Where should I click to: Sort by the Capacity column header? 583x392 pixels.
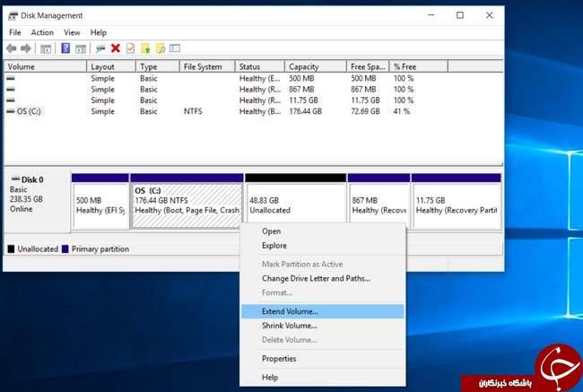pyautogui.click(x=316, y=66)
